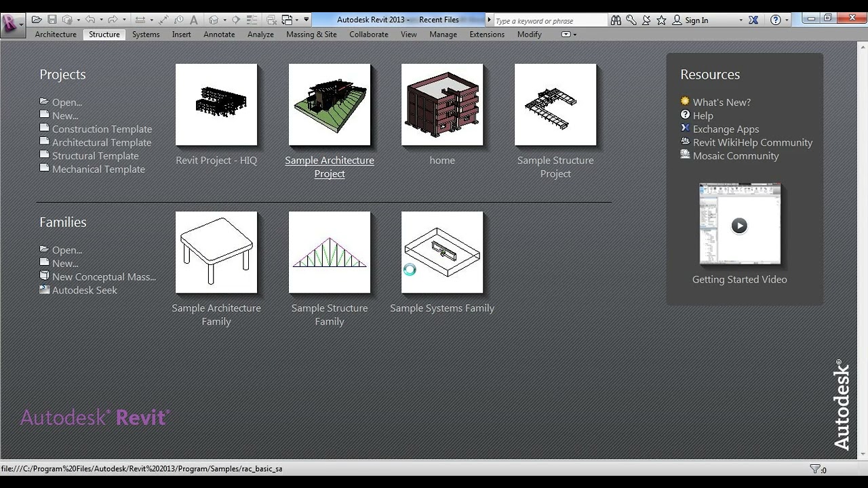This screenshot has height=488, width=868.
Task: Open the Revit application menu button
Action: click(x=12, y=24)
